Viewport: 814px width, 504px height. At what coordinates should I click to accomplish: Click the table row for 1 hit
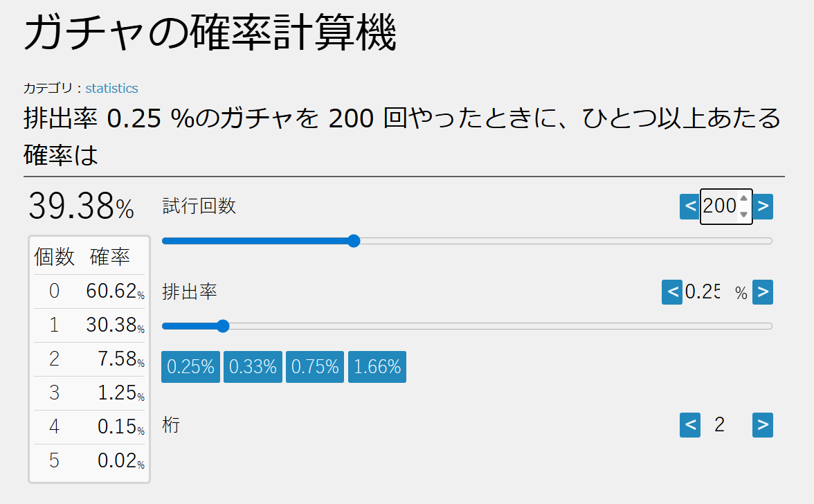[x=89, y=325]
